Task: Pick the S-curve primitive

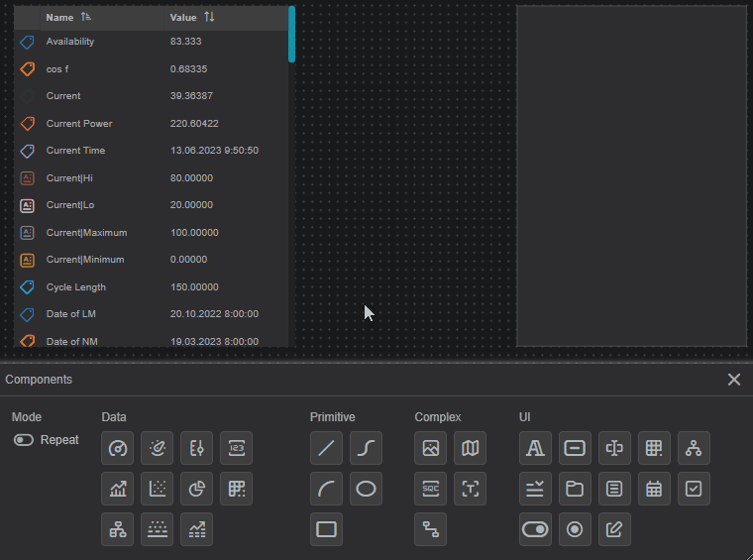Action: [366, 448]
